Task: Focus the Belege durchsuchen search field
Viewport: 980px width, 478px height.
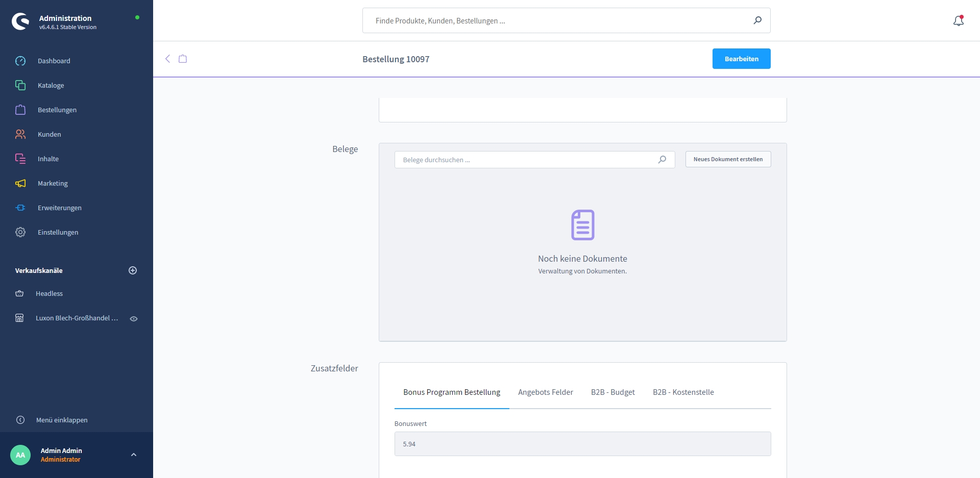Action: click(x=526, y=160)
